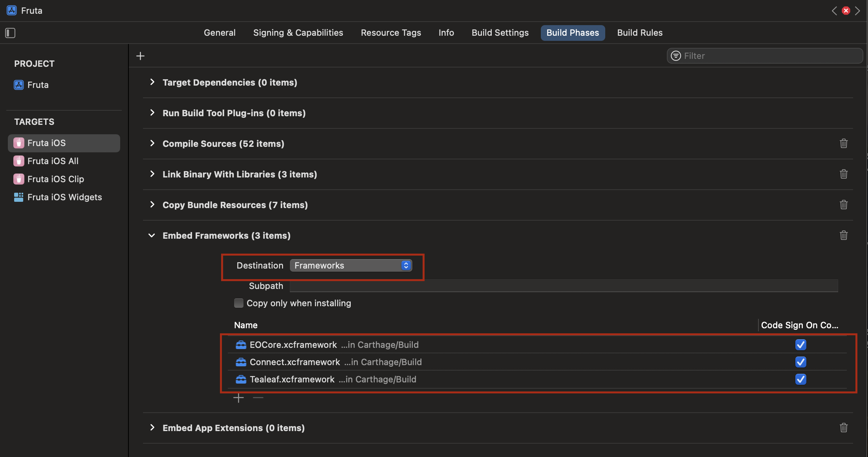Click in the Filter search field
The width and height of the screenshot is (868, 457).
(x=765, y=56)
